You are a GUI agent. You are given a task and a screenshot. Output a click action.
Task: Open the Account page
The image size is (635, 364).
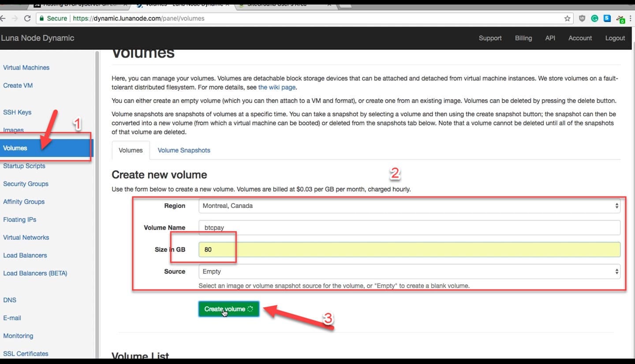click(580, 38)
